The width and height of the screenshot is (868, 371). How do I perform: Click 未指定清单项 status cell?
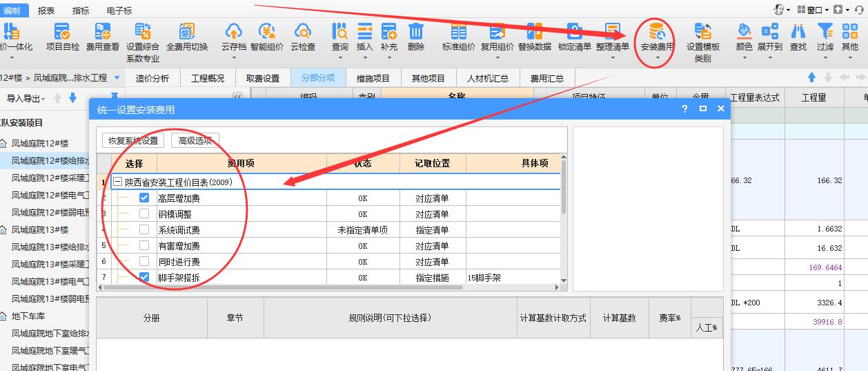point(363,230)
